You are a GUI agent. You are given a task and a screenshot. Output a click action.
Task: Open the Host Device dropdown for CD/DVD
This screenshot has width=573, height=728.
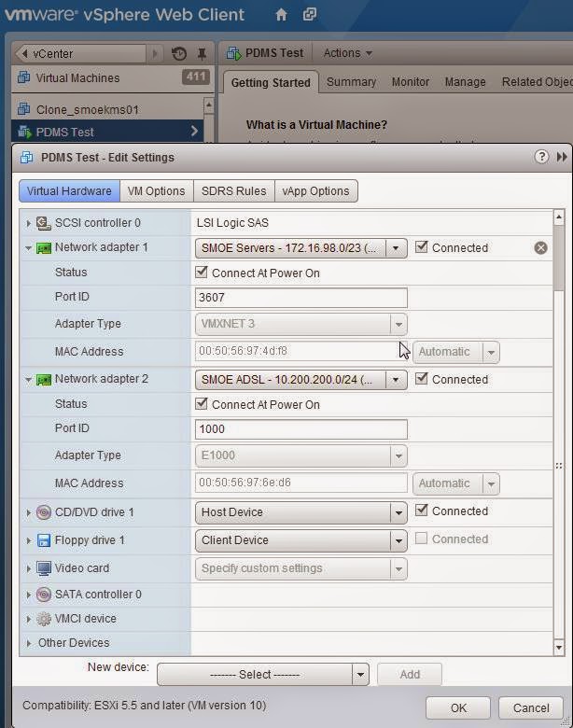(x=300, y=512)
